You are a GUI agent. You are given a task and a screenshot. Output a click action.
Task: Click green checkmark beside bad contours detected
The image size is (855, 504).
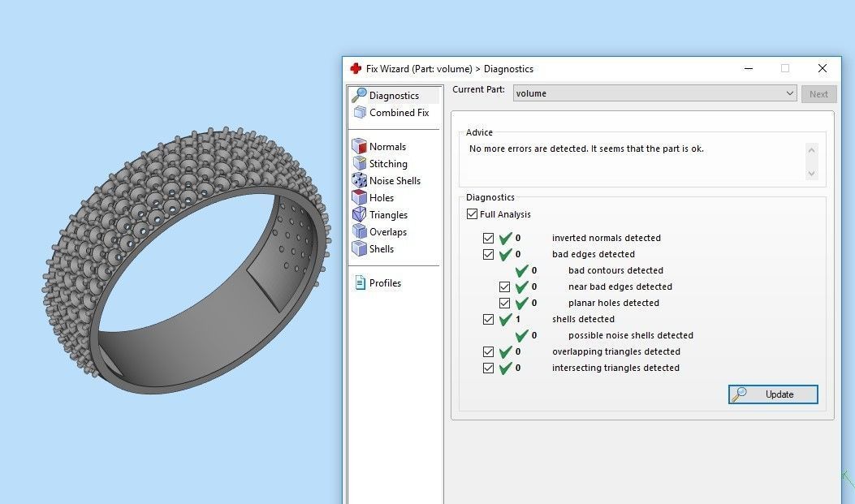pyautogui.click(x=522, y=270)
